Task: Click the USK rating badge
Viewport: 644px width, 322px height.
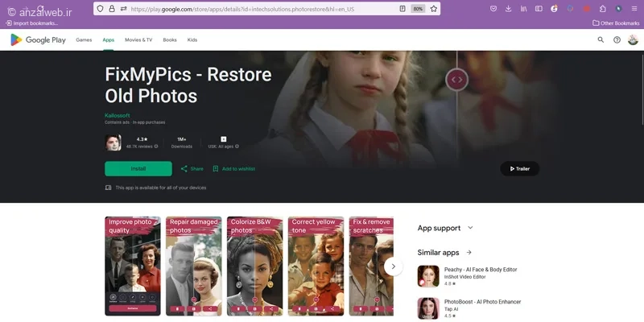Action: pos(224,139)
